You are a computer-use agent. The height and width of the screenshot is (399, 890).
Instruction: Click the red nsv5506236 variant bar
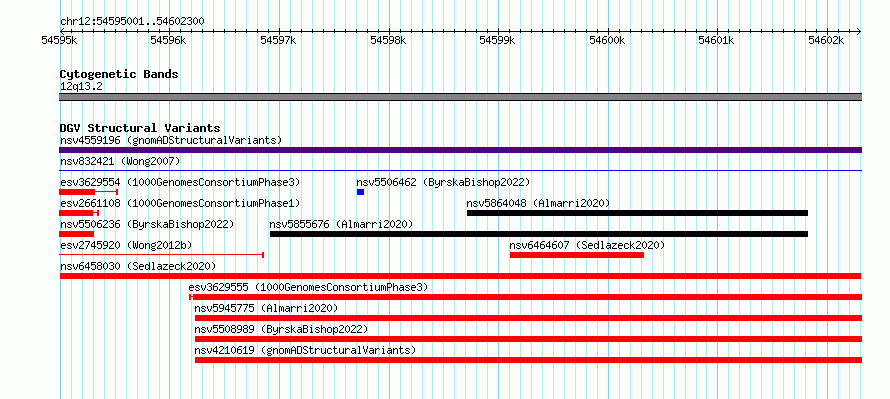pyautogui.click(x=77, y=234)
